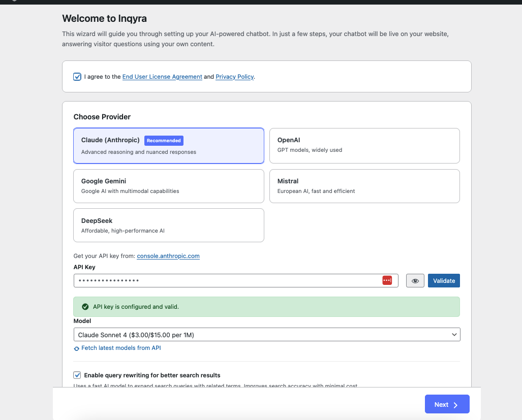
Task: Select the Mistral provider card
Action: (x=364, y=186)
